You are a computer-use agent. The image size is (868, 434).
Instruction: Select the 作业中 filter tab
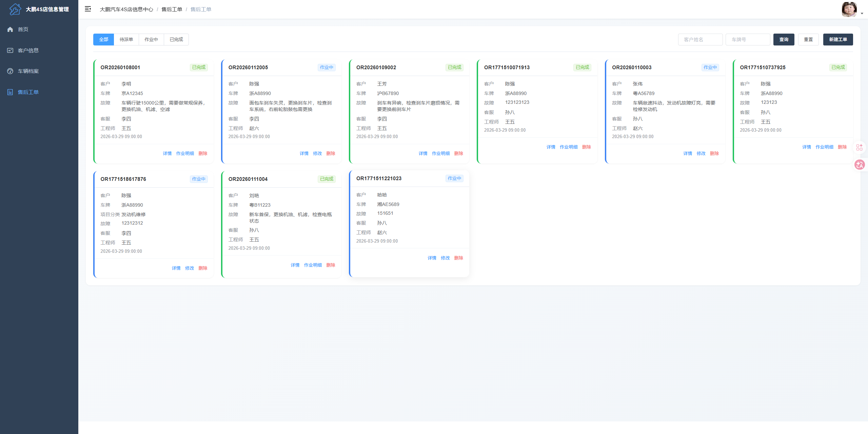151,40
